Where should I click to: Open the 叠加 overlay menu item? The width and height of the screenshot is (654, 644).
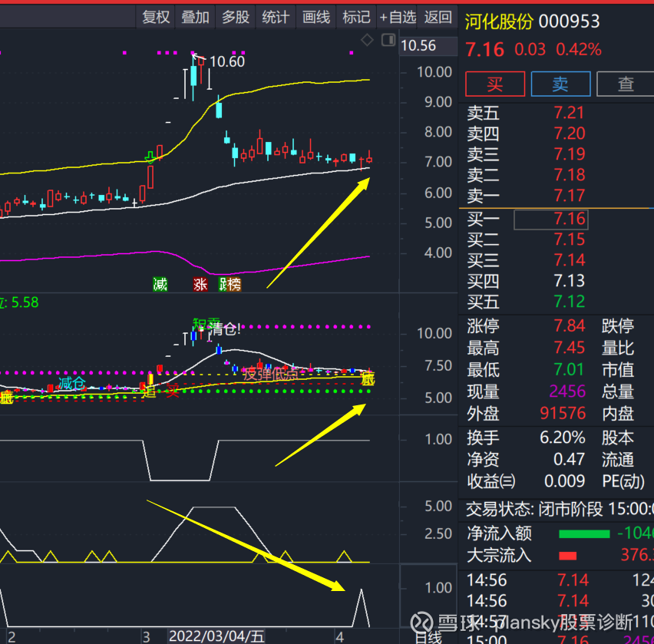pyautogui.click(x=195, y=17)
